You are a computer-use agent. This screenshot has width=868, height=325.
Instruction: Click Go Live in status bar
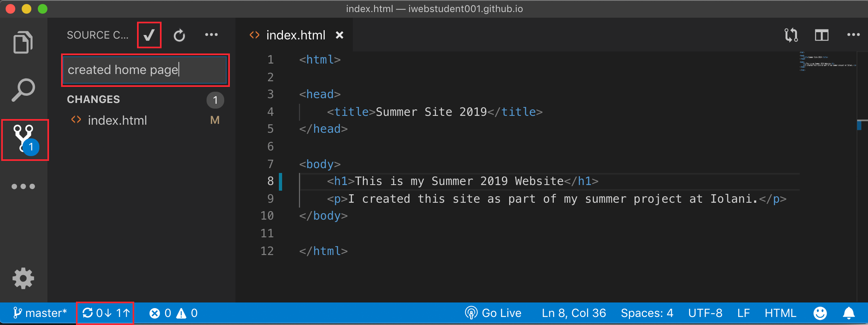pyautogui.click(x=493, y=313)
